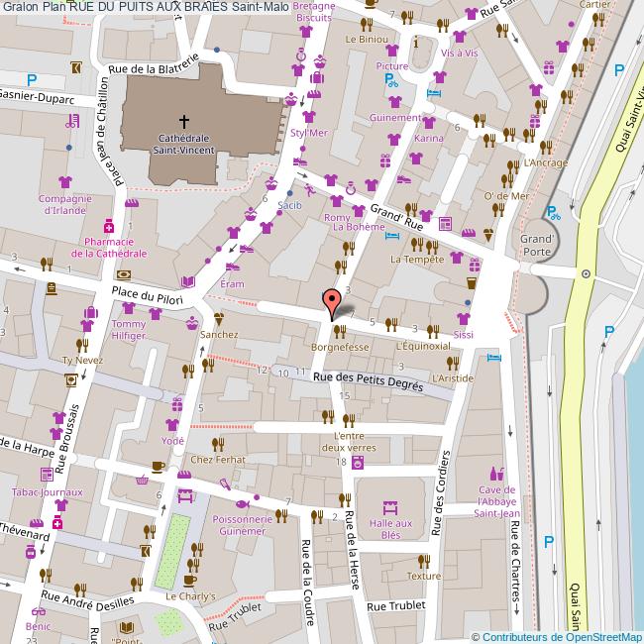Click the marketplace icon above Halle aux Blés

[x=388, y=506]
